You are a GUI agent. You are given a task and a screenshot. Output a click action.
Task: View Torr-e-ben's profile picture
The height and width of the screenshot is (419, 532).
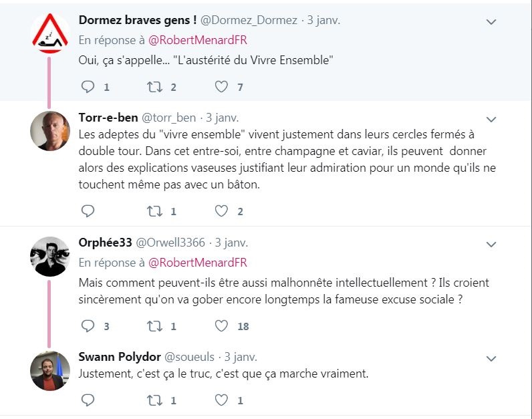[50, 131]
